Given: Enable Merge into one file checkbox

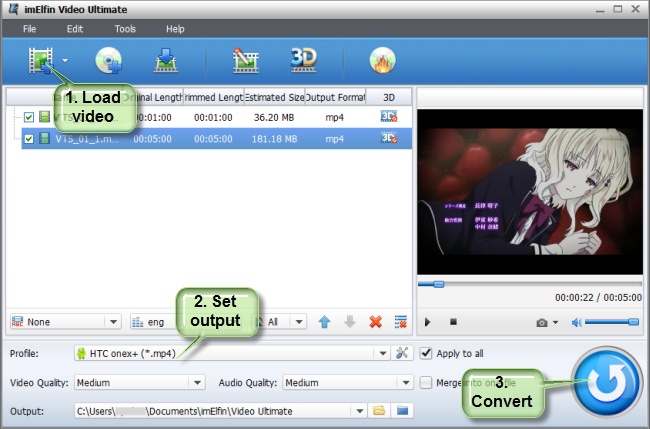Looking at the screenshot, I should pyautogui.click(x=426, y=382).
